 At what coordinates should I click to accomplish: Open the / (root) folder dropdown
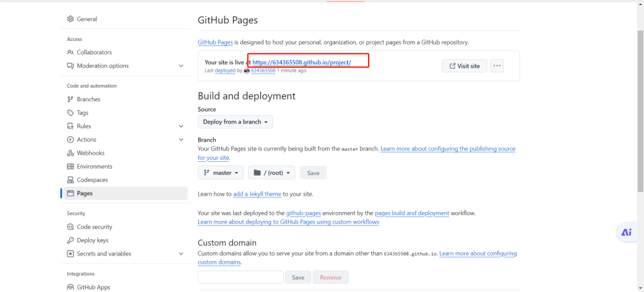pyautogui.click(x=272, y=172)
